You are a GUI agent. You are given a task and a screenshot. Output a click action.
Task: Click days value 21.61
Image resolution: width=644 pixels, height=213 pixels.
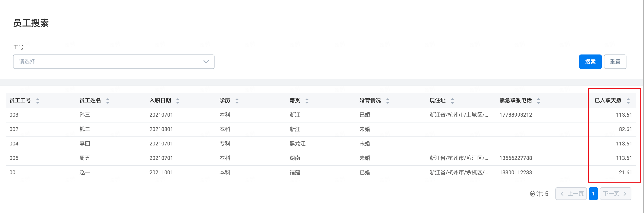pyautogui.click(x=625, y=172)
